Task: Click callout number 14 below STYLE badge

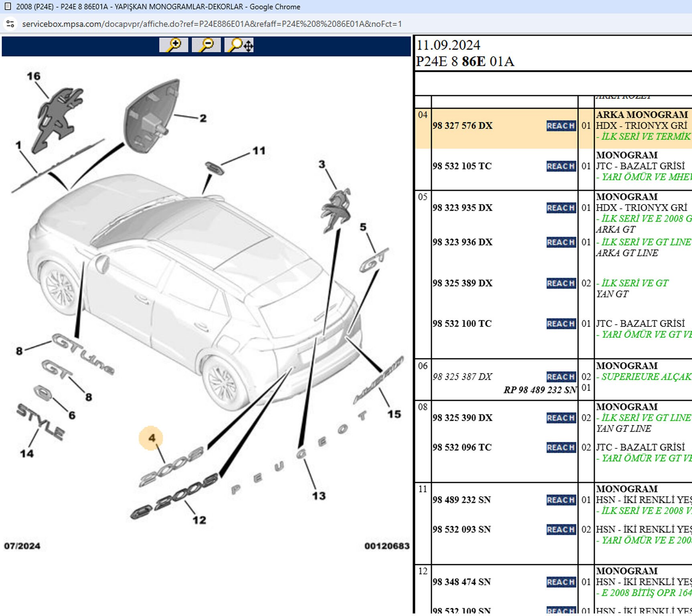Action: (x=27, y=454)
